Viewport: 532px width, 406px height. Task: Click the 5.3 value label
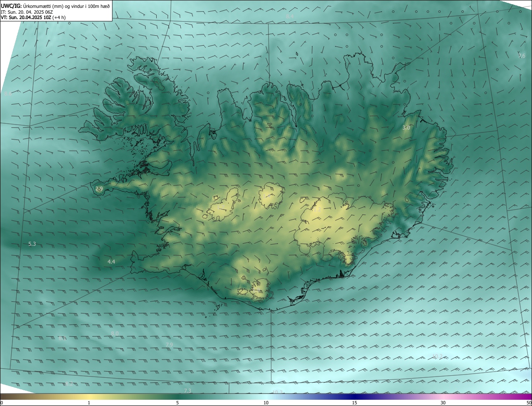click(x=32, y=244)
